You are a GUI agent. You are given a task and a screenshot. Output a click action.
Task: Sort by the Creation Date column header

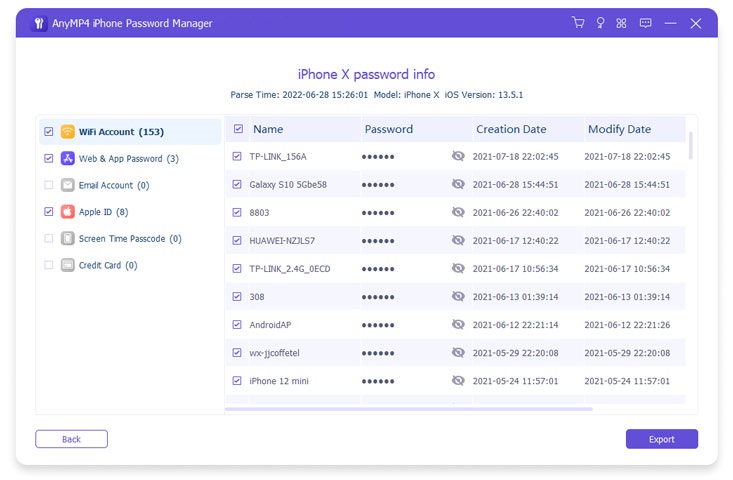coord(511,129)
